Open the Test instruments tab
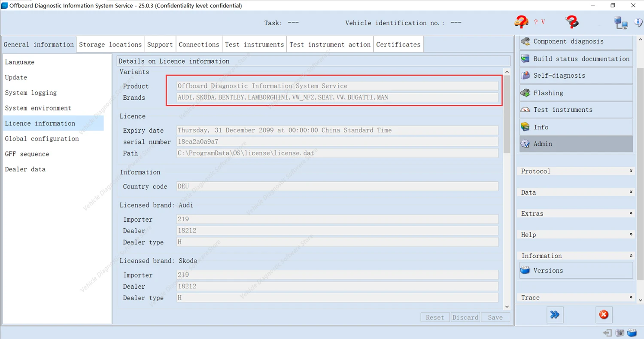The height and width of the screenshot is (339, 644). 255,45
